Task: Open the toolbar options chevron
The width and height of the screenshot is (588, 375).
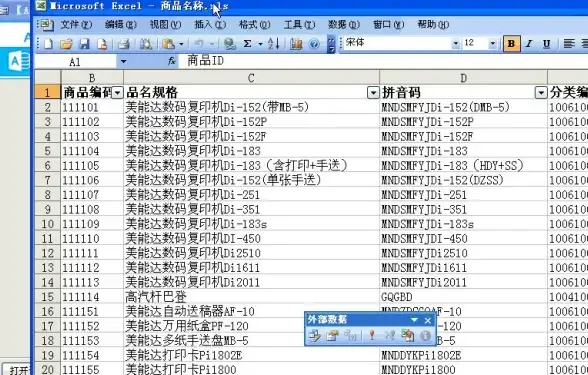Action: (331, 44)
